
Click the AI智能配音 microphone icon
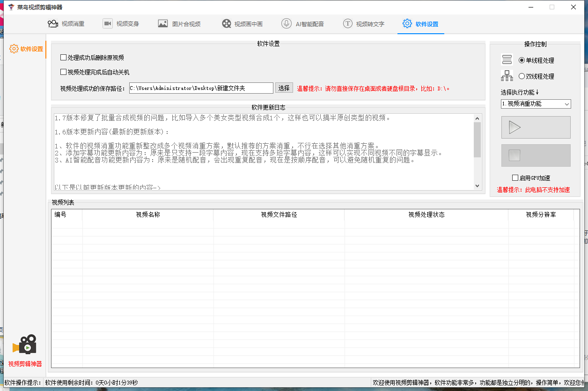coord(286,24)
